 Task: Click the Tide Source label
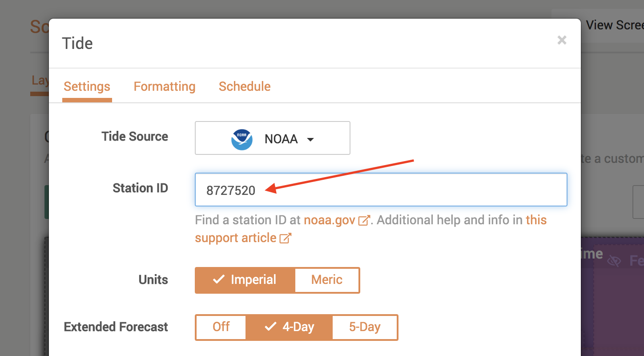click(135, 137)
